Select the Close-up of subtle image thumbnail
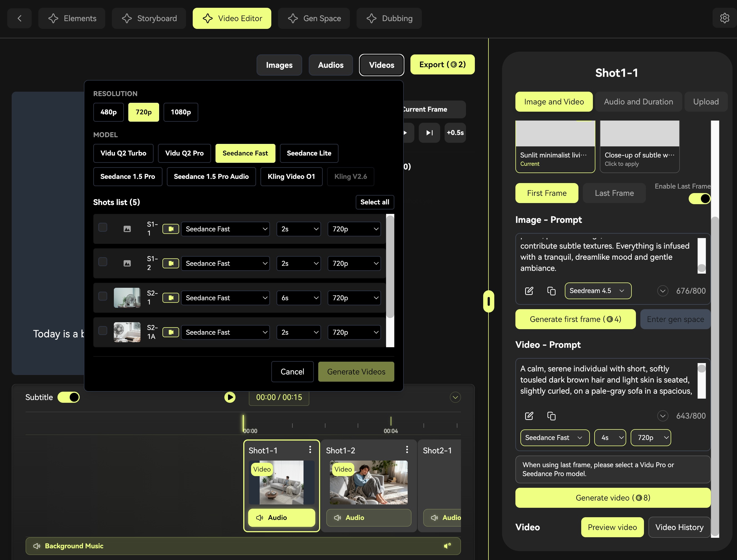 pyautogui.click(x=639, y=147)
